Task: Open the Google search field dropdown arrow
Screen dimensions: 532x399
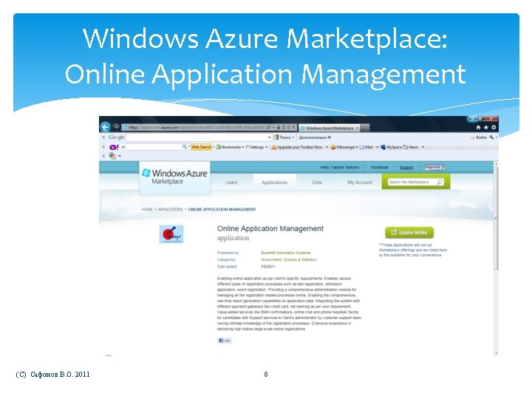Action: (270, 137)
